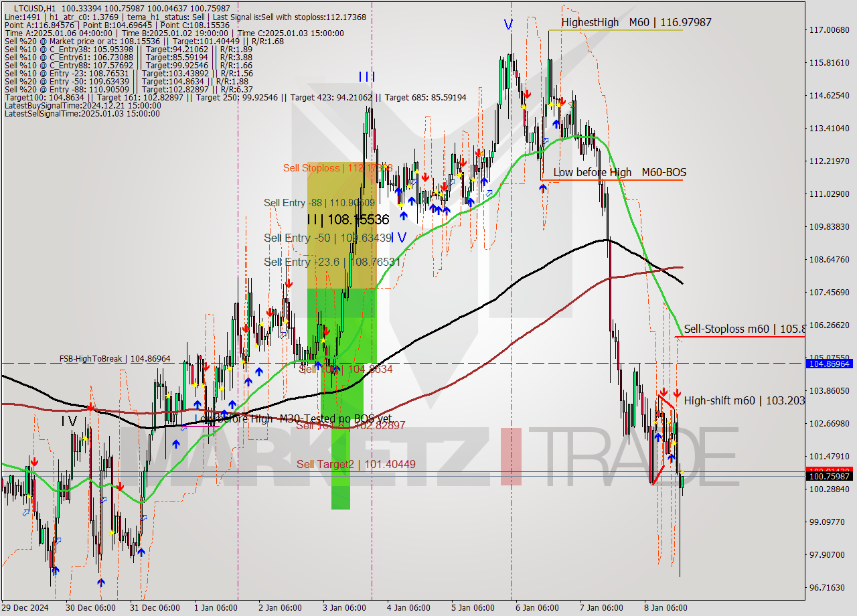This screenshot has width=857, height=616.
Task: Select the Sell Entry -23.6 | 108.76531 label
Action: pyautogui.click(x=332, y=262)
